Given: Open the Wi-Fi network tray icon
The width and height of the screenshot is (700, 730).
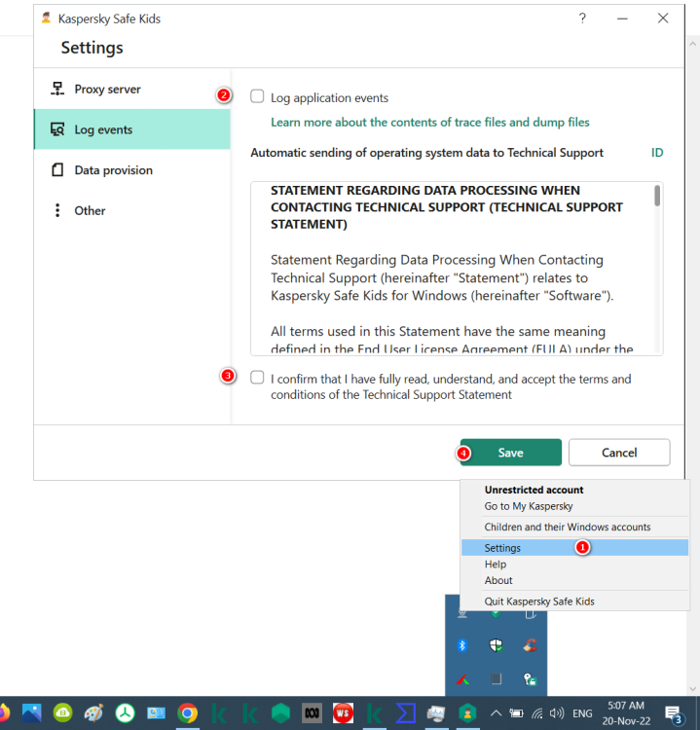Looking at the screenshot, I should click(537, 713).
